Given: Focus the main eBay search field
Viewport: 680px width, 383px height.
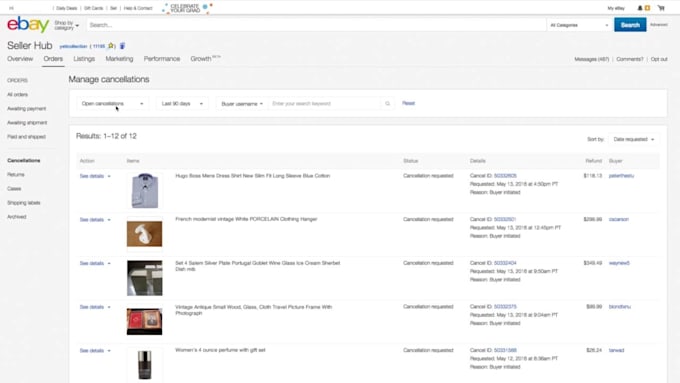Looking at the screenshot, I should pyautogui.click(x=316, y=25).
